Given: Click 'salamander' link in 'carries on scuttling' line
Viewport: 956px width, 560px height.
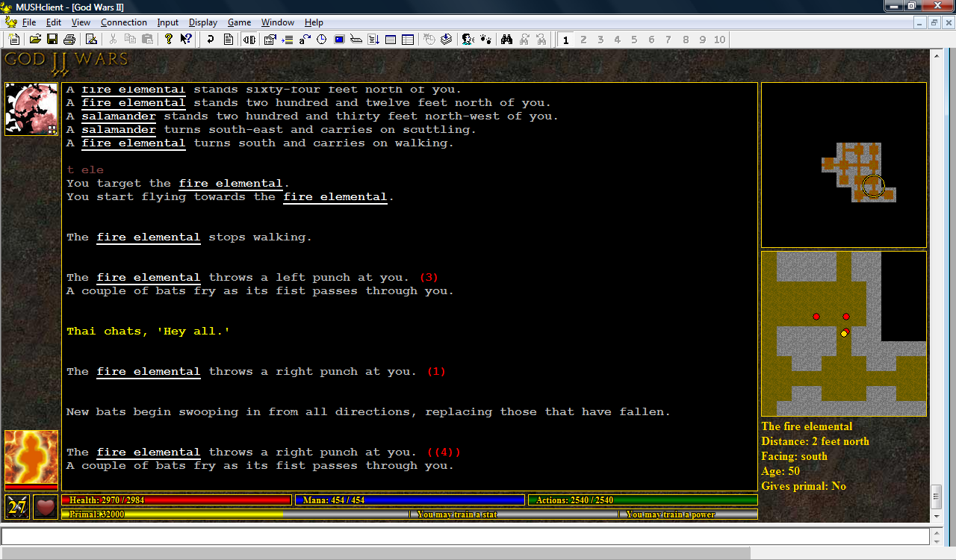Looking at the screenshot, I should 119,130.
